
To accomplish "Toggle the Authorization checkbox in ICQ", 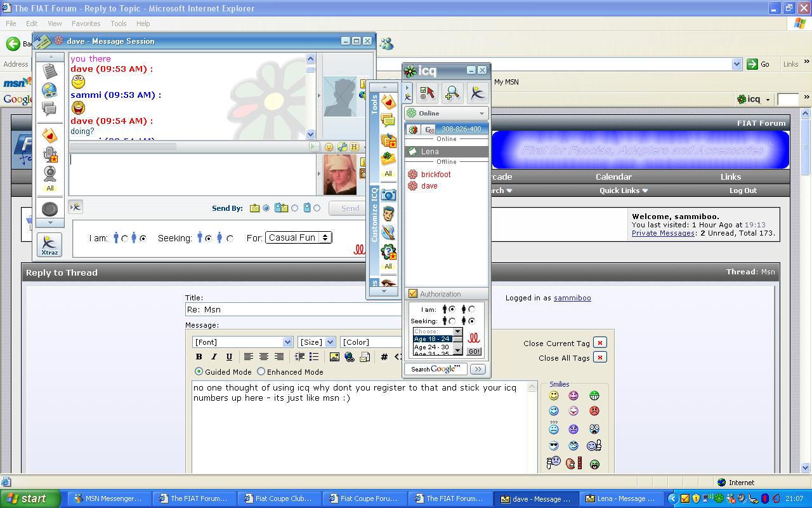I will 413,293.
